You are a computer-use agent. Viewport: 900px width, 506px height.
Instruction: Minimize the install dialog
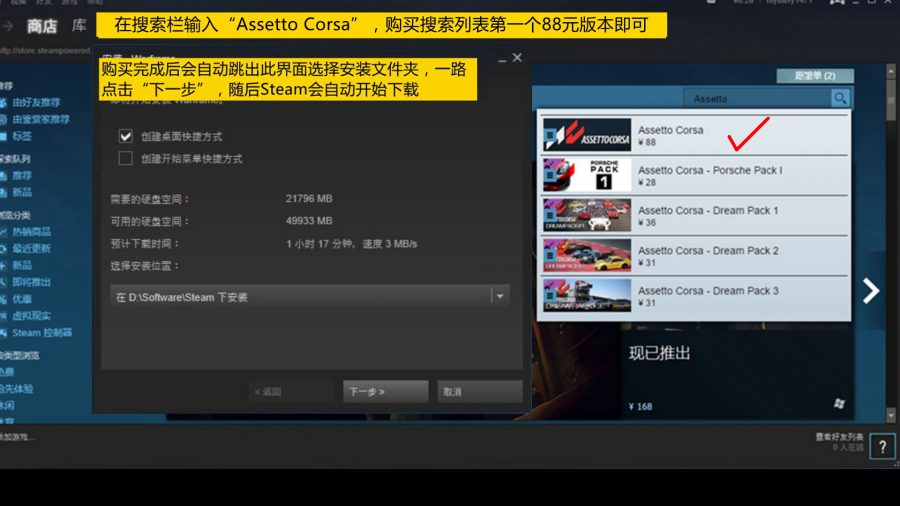tap(502, 60)
